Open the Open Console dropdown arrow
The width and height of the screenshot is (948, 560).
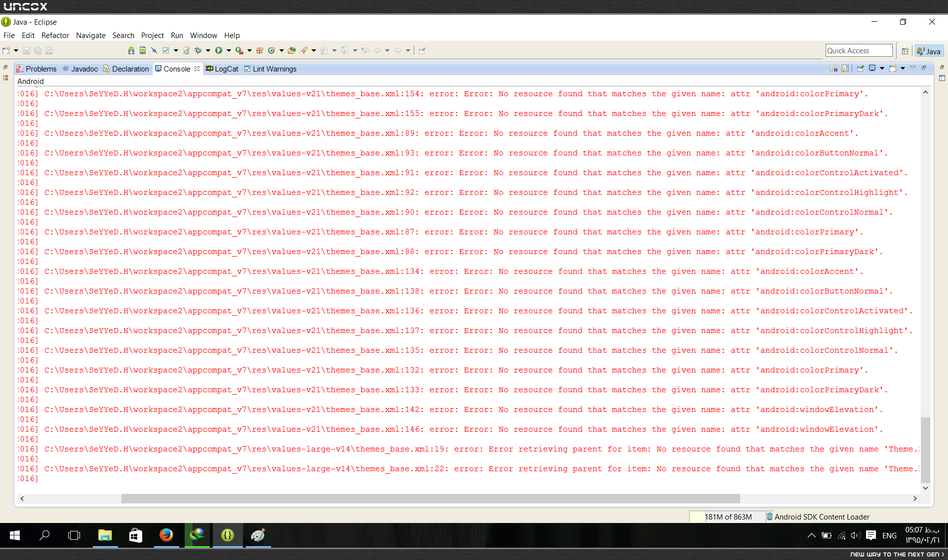pyautogui.click(x=903, y=69)
